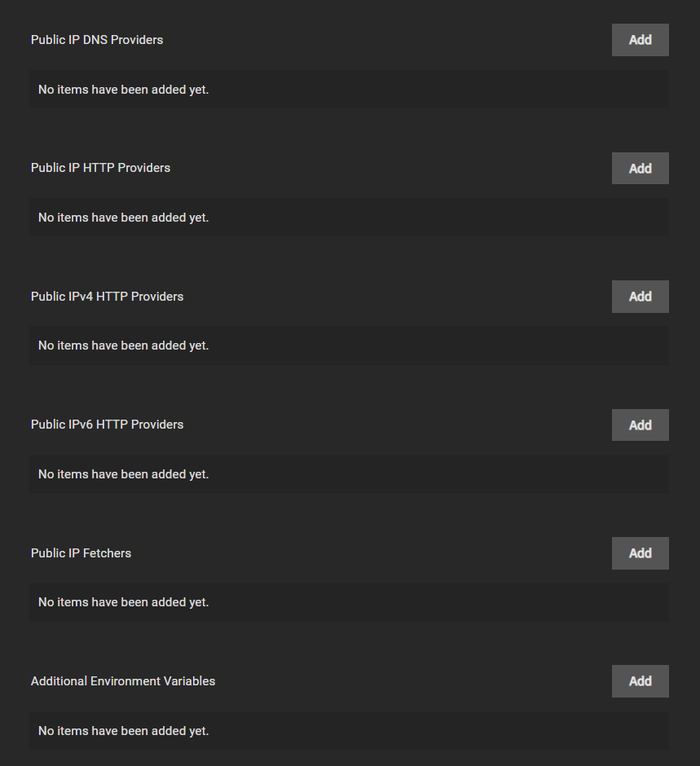Click the empty Environment Variables list
The height and width of the screenshot is (766, 700).
click(350, 731)
